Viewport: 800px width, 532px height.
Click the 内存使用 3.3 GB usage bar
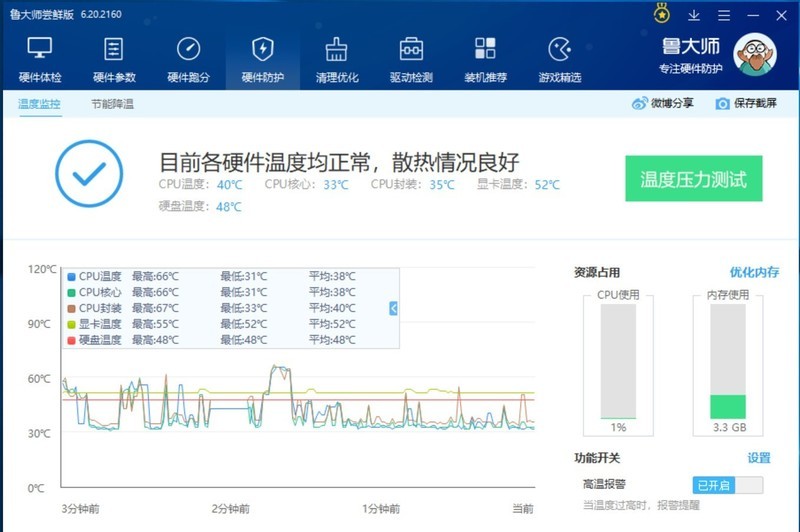pos(728,361)
